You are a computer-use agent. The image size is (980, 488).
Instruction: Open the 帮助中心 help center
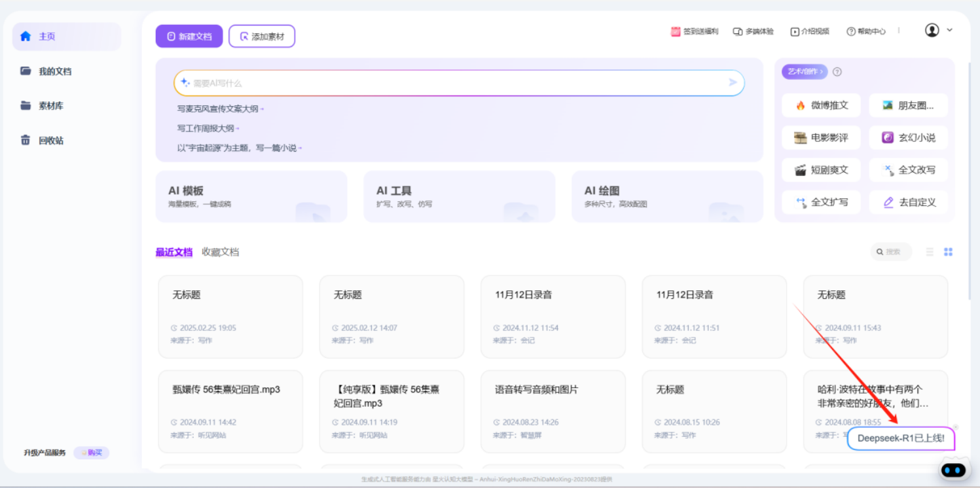click(866, 31)
